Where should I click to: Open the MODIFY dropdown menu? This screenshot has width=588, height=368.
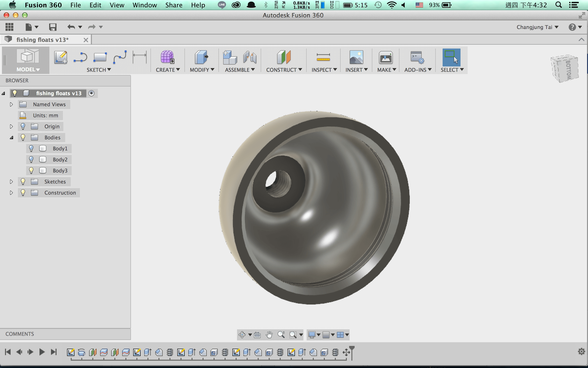202,70
